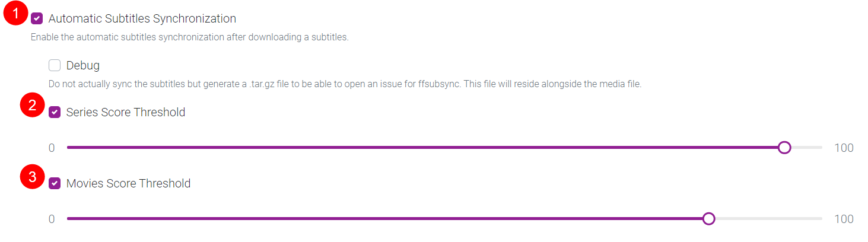Screen dimensions: 868x242
Task: Uncheck the Movies Score Threshold checkbox
Action: 55,183
